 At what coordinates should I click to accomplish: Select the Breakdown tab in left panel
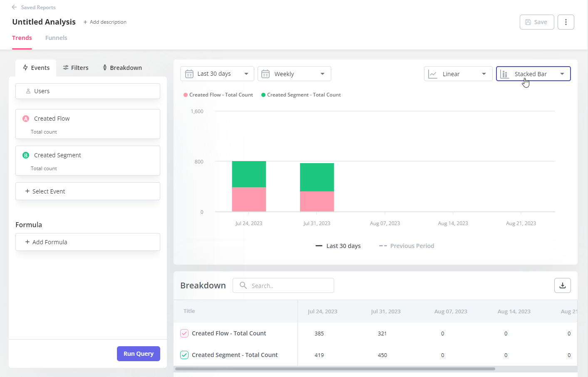[122, 68]
